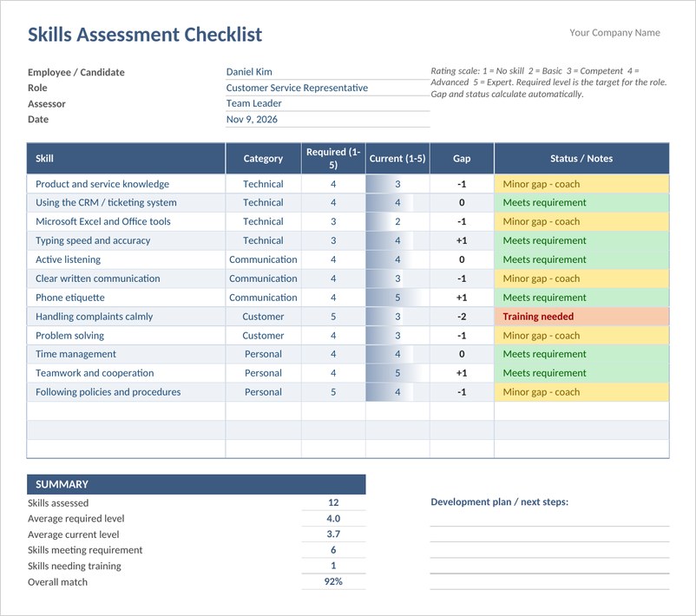Select the Average current level value 3.7

pyautogui.click(x=333, y=534)
